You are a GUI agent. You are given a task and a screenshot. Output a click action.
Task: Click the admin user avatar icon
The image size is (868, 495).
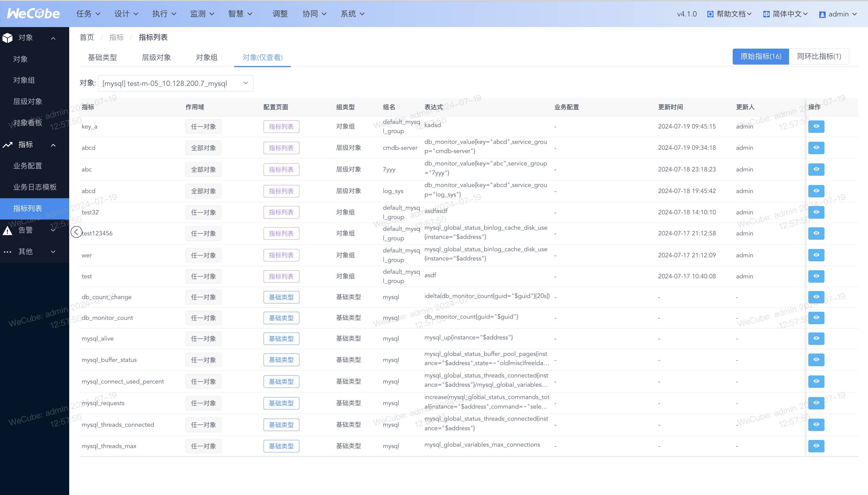coord(822,14)
